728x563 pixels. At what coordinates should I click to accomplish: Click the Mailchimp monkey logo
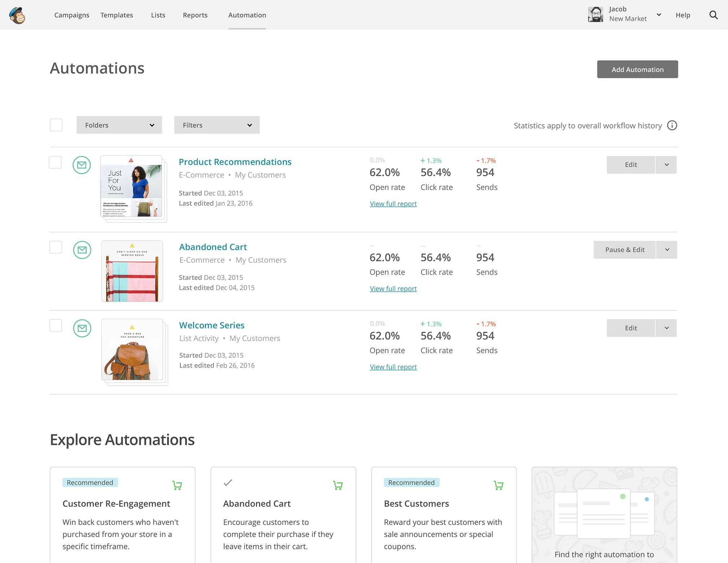[x=17, y=16]
